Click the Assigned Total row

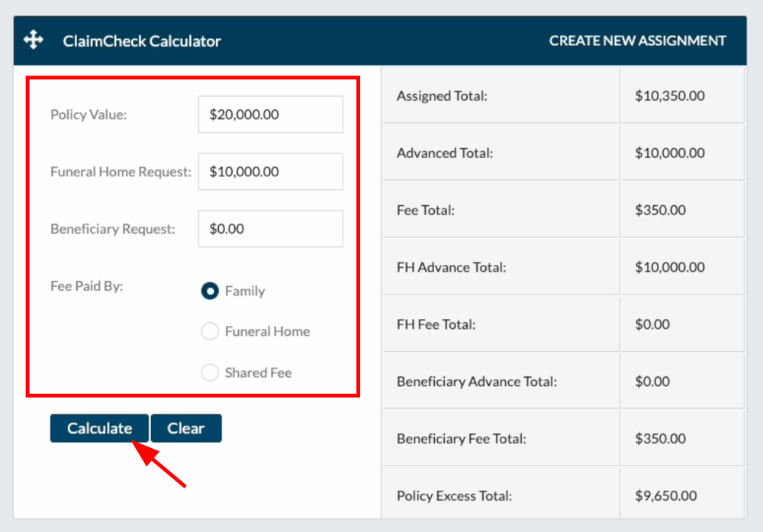click(x=501, y=95)
